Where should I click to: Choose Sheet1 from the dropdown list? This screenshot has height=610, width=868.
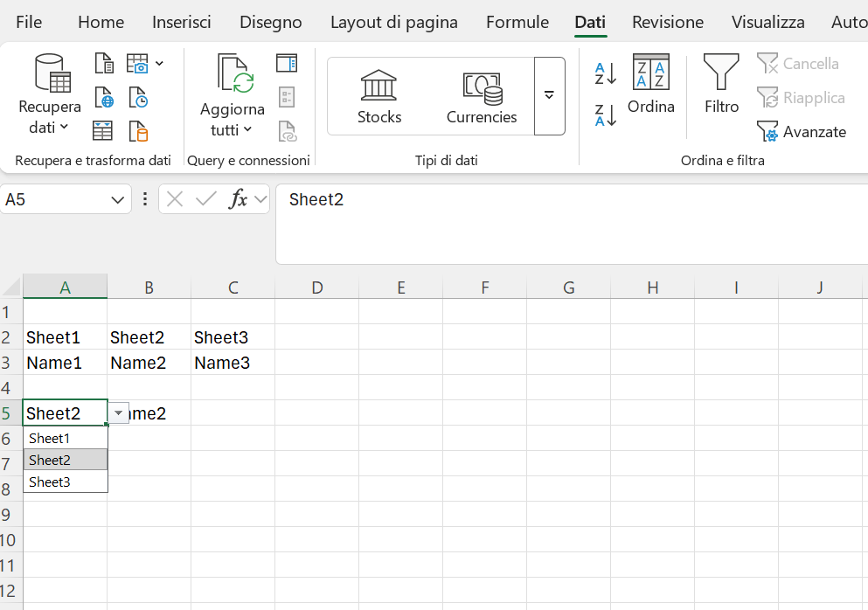66,439
